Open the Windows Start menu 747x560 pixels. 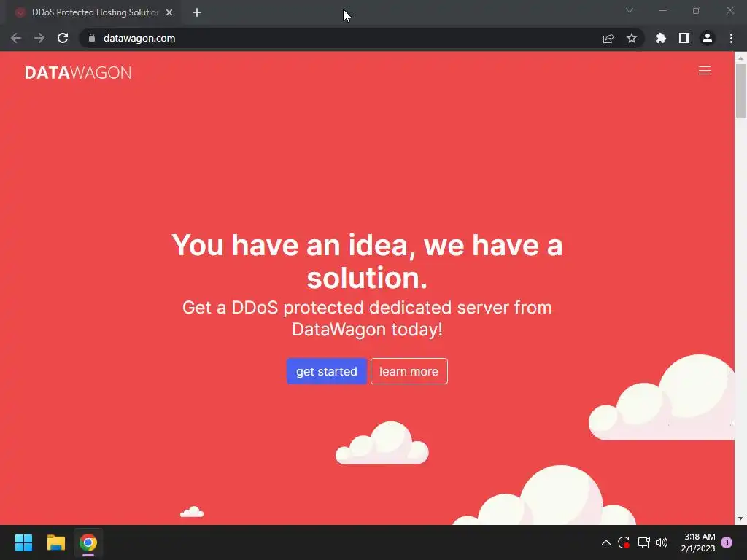click(x=24, y=542)
